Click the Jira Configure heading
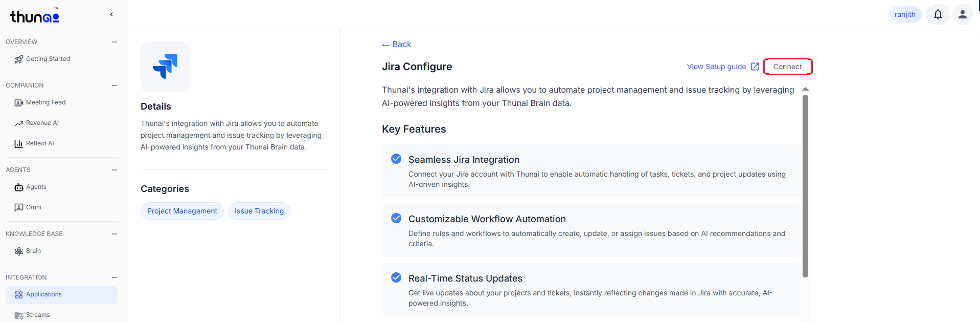The image size is (980, 322). click(x=417, y=67)
